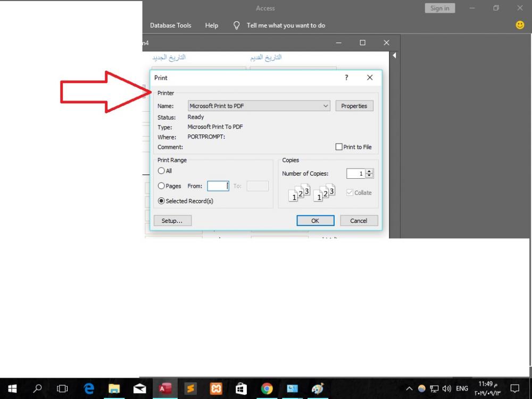The height and width of the screenshot is (399, 532).
Task: Open Microsoft Store from the taskbar
Action: pos(241,388)
